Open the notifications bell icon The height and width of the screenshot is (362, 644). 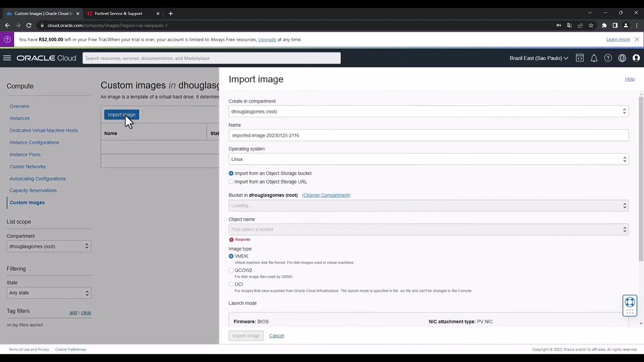[x=594, y=58]
